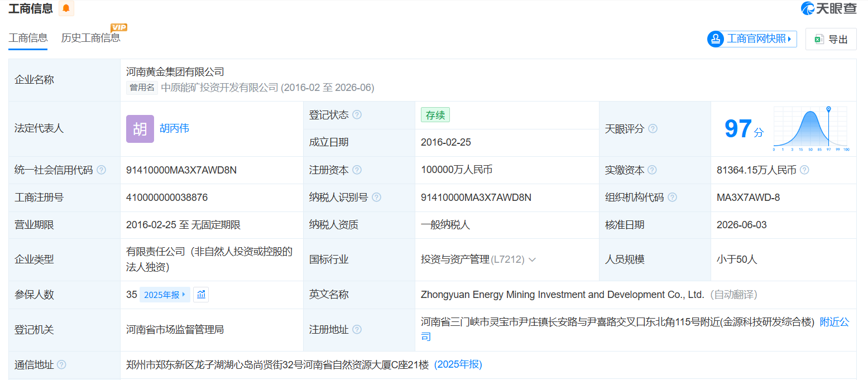Show help for 通信地址

(x=61, y=365)
